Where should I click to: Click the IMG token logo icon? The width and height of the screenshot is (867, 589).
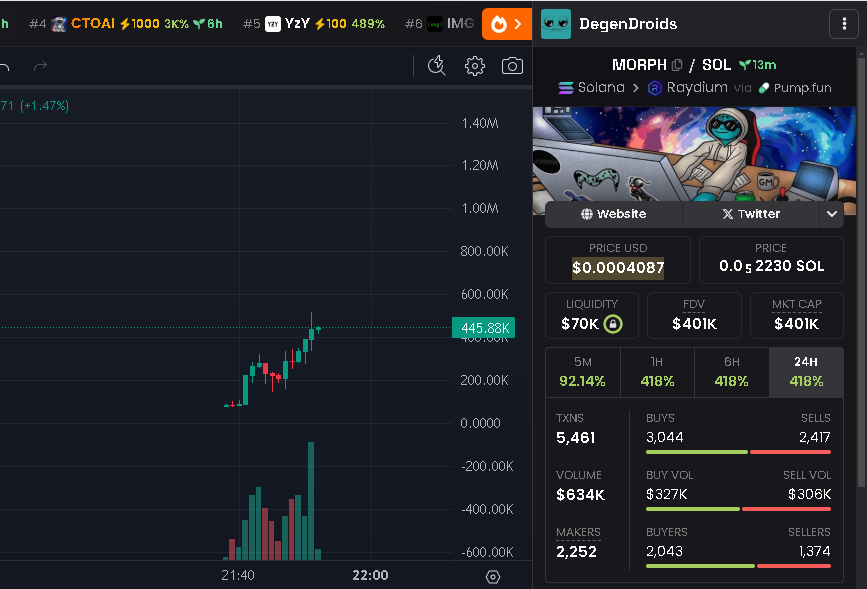pyautogui.click(x=435, y=24)
